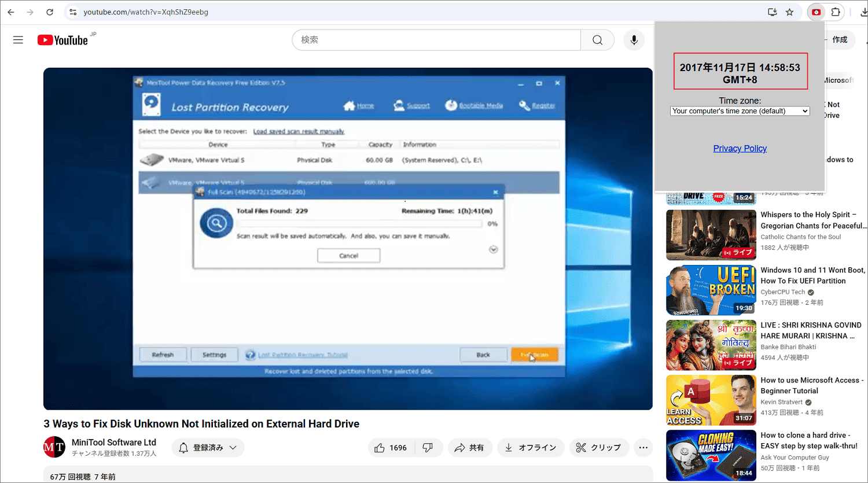Open CyberCPU Tech channel name
Viewport: 868px width, 483px height.
[783, 292]
